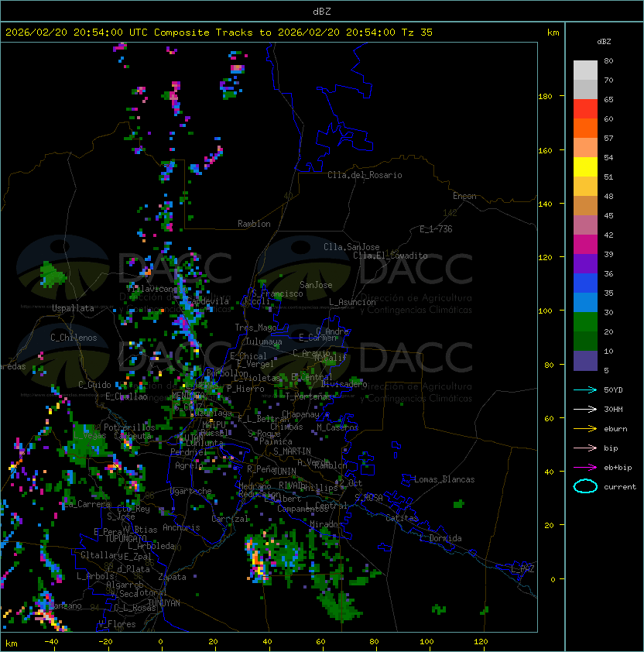Select the magenta legend swatch
Viewport: 644px width, 652px height.
coord(585,244)
